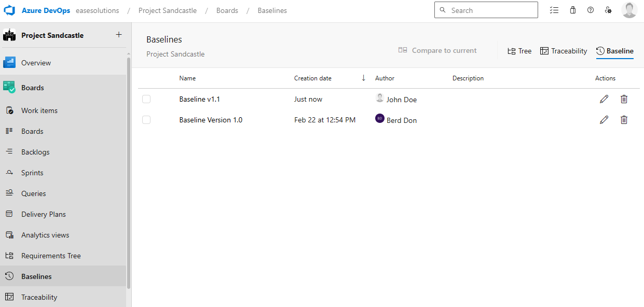Click the Azure DevOps logo icon
This screenshot has width=644, height=307.
pos(9,10)
